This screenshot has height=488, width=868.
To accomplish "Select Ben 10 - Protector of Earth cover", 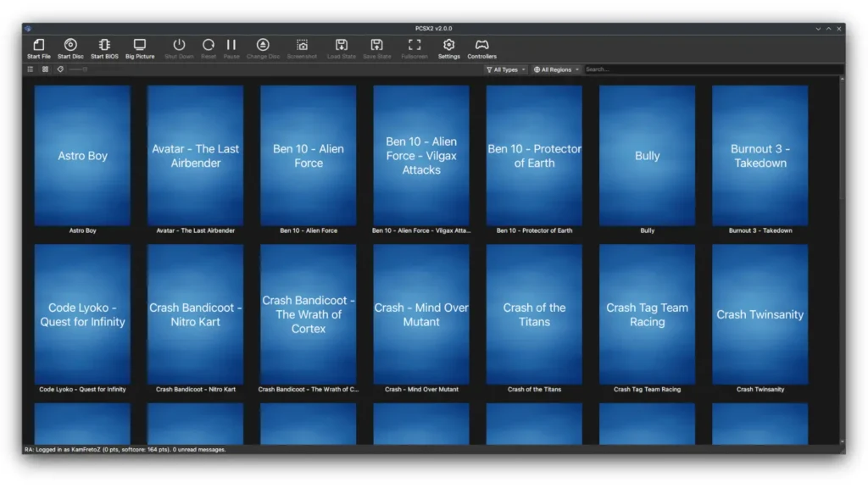I will 534,156.
